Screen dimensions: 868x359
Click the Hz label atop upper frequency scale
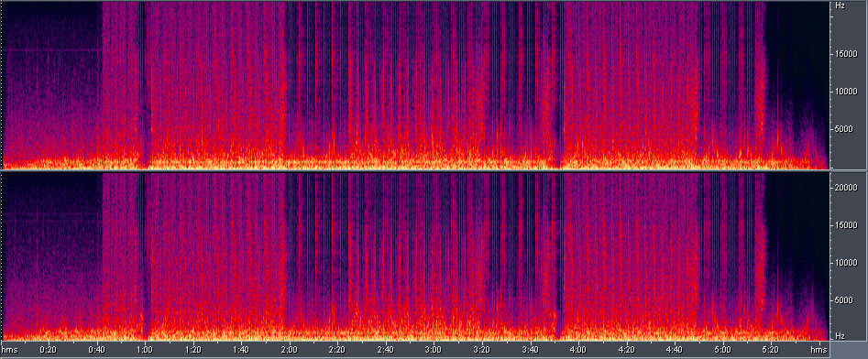click(x=841, y=5)
